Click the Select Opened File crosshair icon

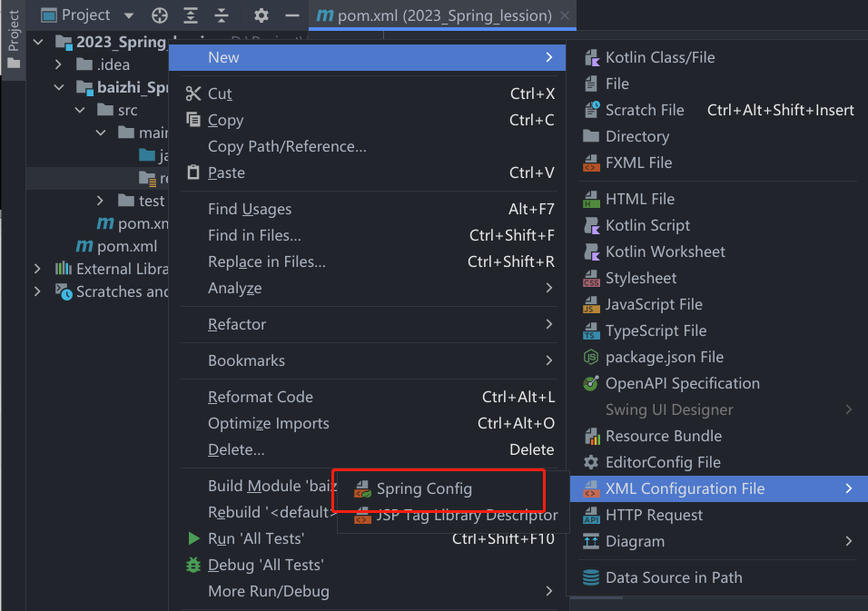pyautogui.click(x=160, y=15)
